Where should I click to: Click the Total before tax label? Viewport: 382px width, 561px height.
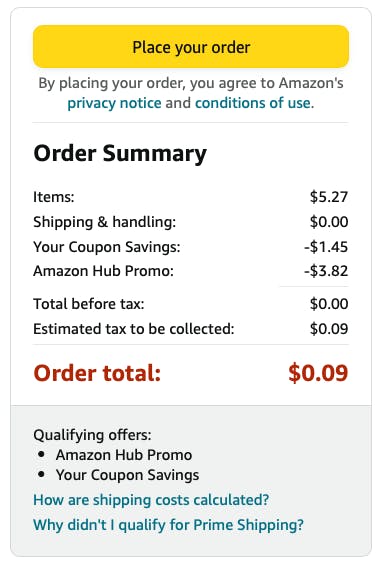click(89, 304)
